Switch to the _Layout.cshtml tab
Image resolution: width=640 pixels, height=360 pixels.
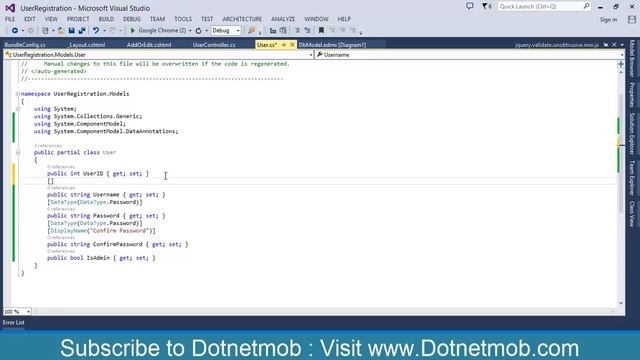pos(87,45)
